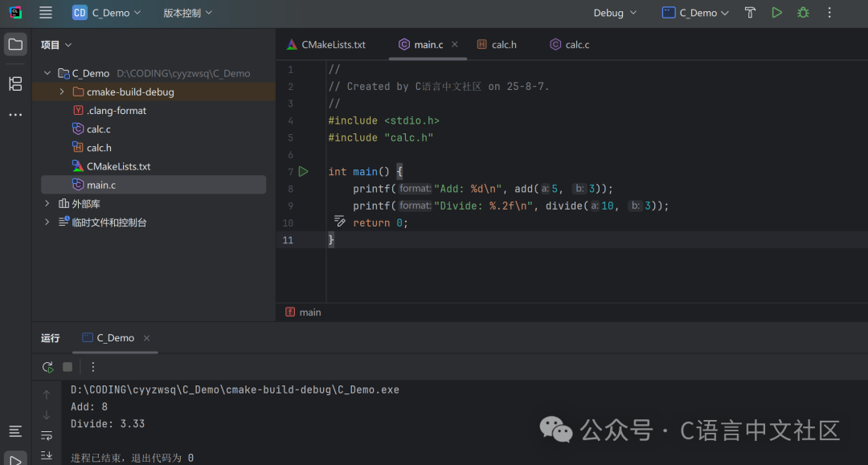Click the run gutter icon beside main()
The image size is (868, 465).
tap(303, 171)
